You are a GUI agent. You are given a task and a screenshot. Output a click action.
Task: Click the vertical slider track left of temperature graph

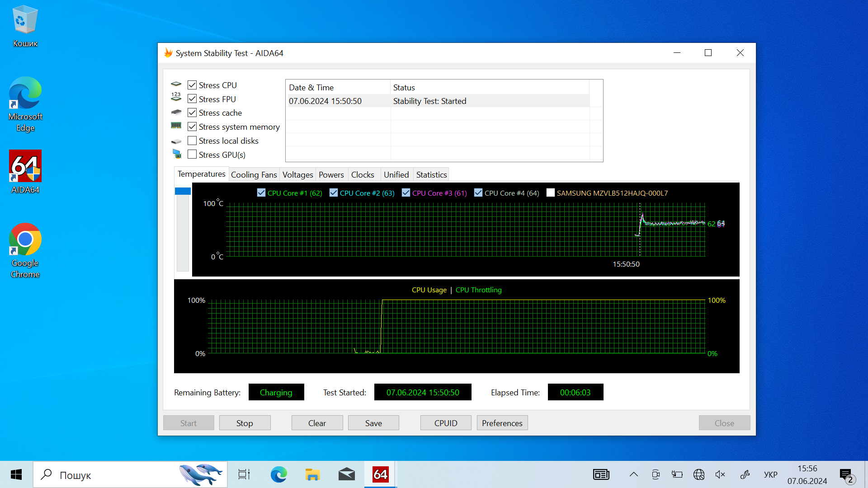coord(183,233)
